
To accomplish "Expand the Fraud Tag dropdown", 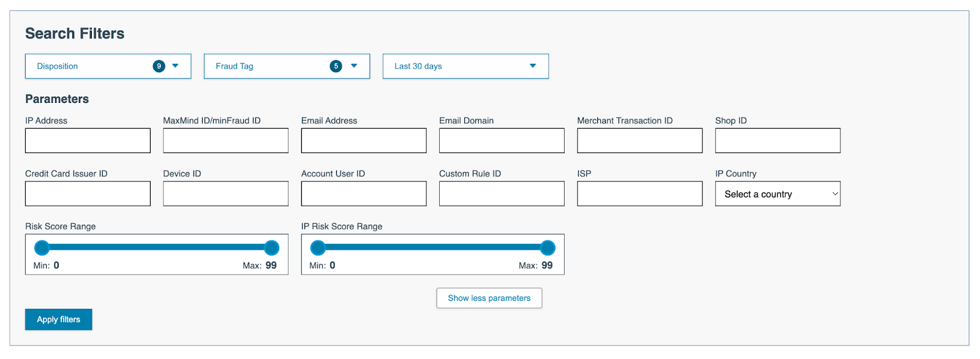I will coord(287,66).
